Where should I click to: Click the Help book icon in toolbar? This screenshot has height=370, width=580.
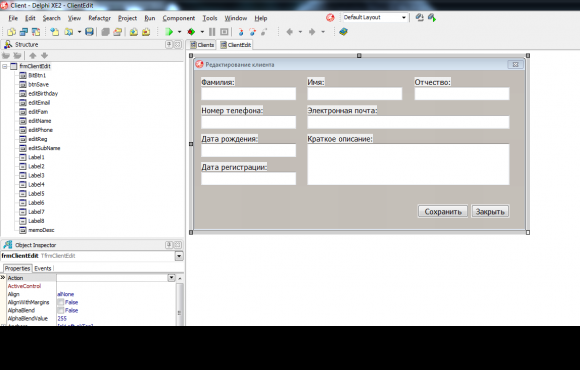coord(343,32)
